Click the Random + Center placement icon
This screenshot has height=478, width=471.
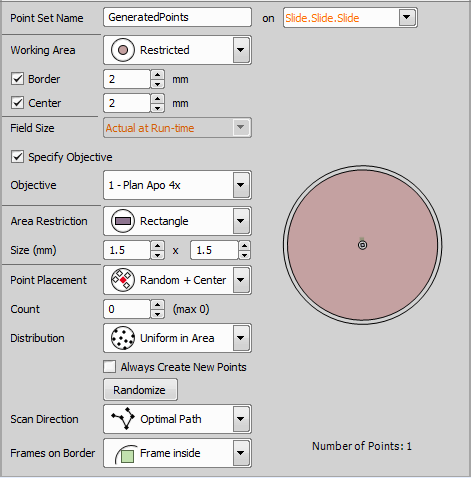123,280
